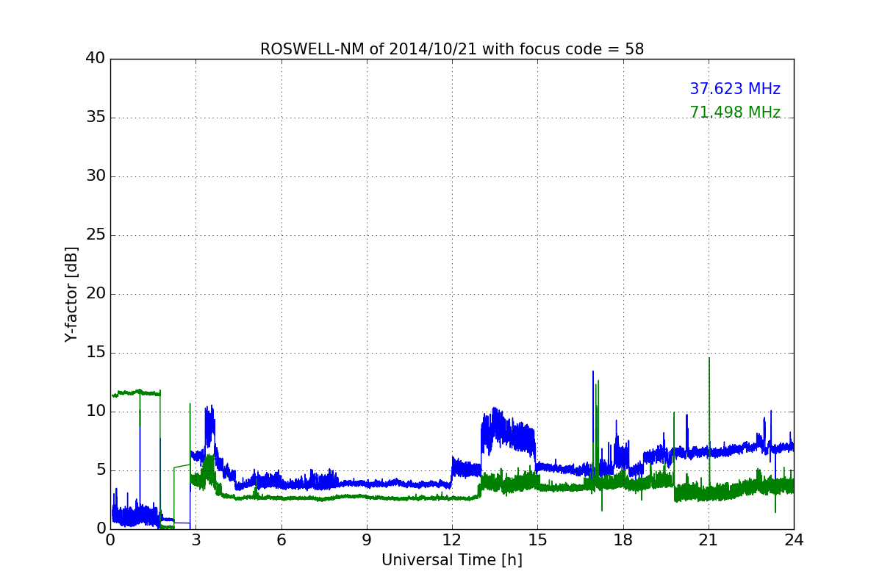The image size is (882, 588).
Task: Click the x-axis tick label 12
Action: (452, 540)
